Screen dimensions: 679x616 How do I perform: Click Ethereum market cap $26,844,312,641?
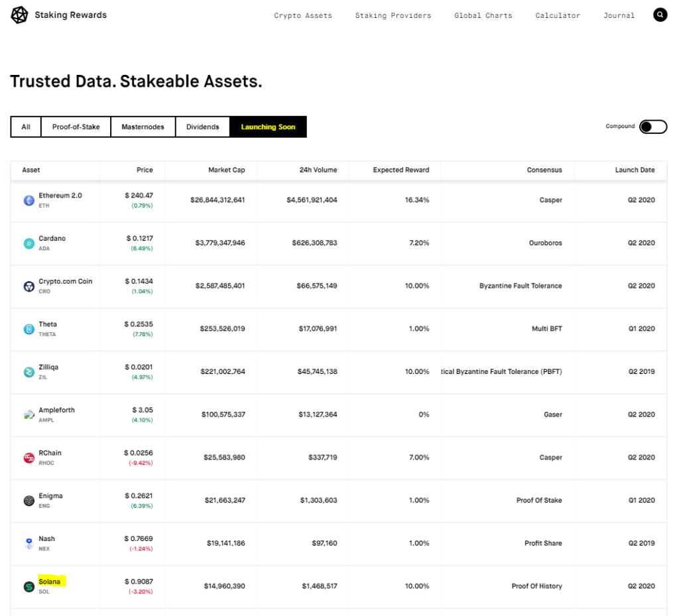pyautogui.click(x=217, y=200)
